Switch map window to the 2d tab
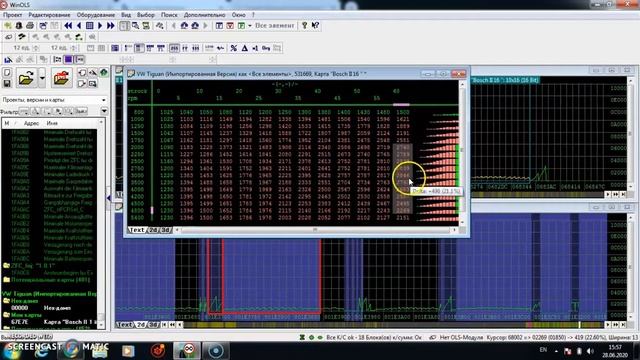 click(x=153, y=230)
